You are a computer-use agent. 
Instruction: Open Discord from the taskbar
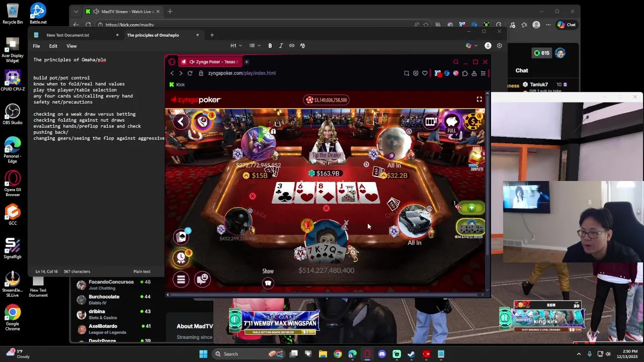(382, 354)
